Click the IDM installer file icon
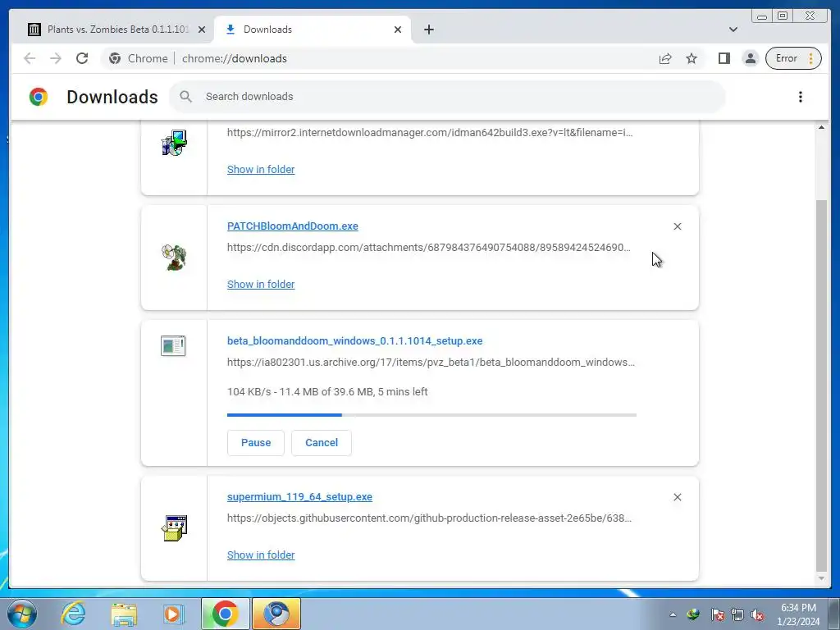840x630 pixels. pyautogui.click(x=174, y=143)
